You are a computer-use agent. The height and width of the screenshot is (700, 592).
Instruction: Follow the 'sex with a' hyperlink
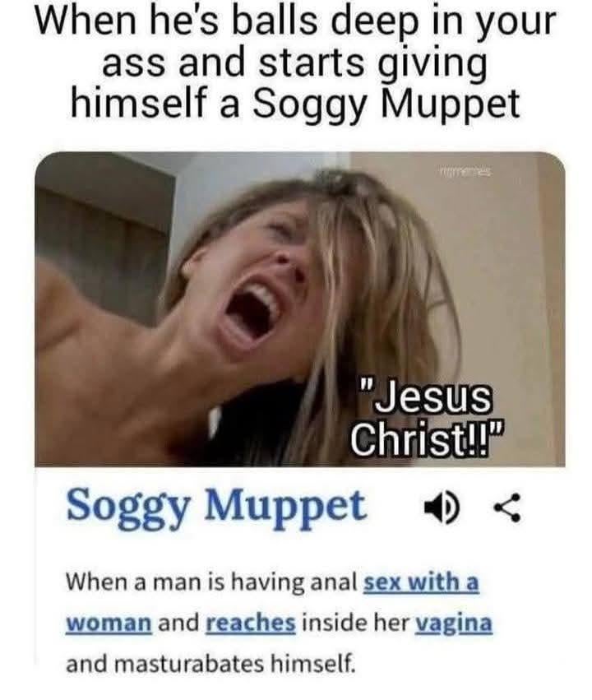coord(421,582)
